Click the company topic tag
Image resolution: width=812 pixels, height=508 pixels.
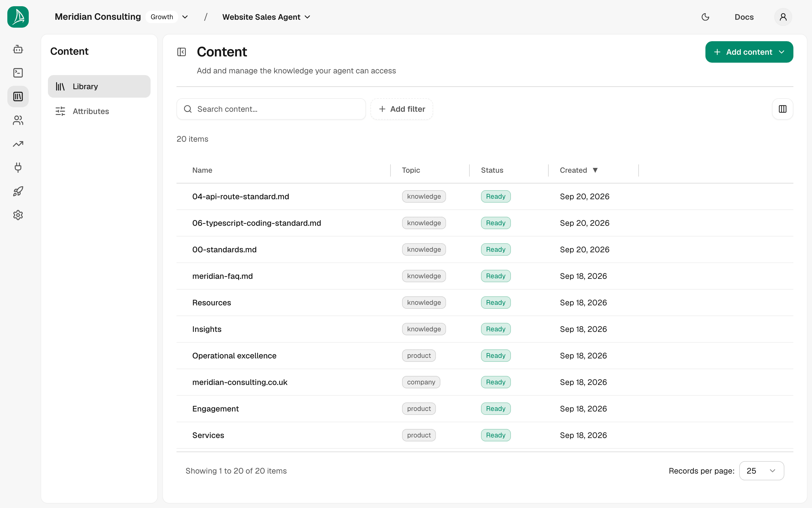coord(421,382)
